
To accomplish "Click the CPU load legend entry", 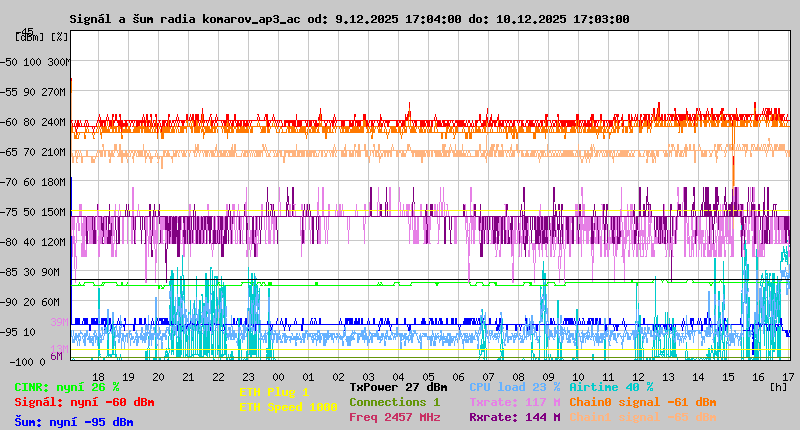I will tap(514, 387).
